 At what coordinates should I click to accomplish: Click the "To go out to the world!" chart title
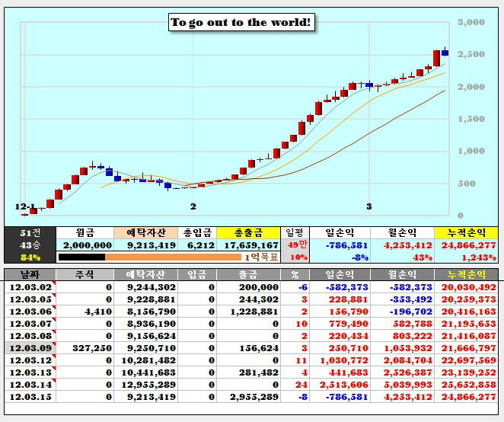click(241, 22)
